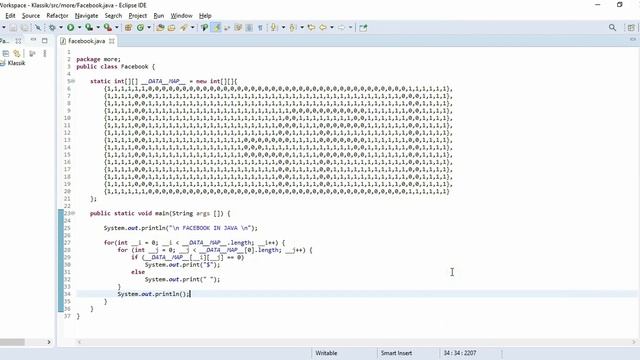Open the Help menu
Image resolution: width=640 pixels, height=360 pixels.
(x=205, y=16)
